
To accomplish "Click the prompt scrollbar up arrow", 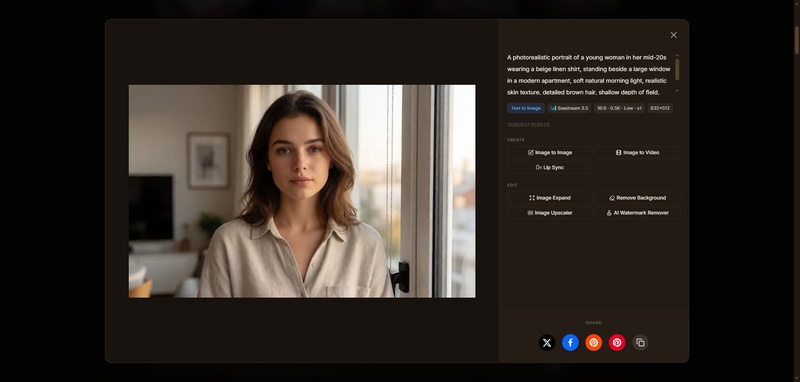I will (x=677, y=55).
